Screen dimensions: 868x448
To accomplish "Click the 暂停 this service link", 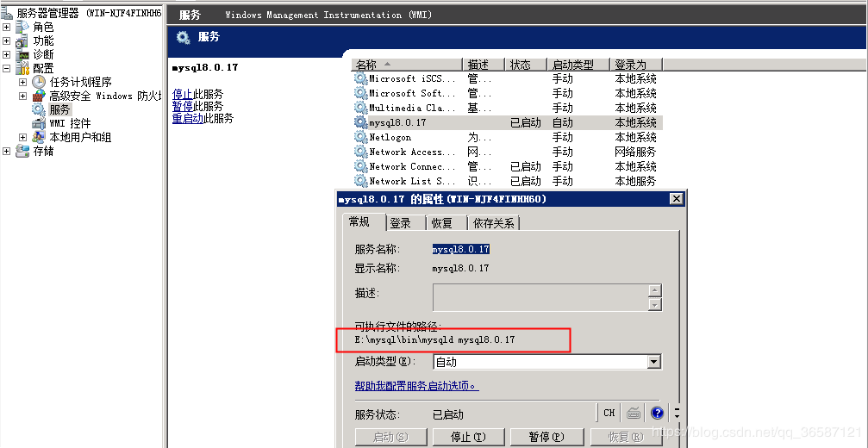I will tap(183, 106).
